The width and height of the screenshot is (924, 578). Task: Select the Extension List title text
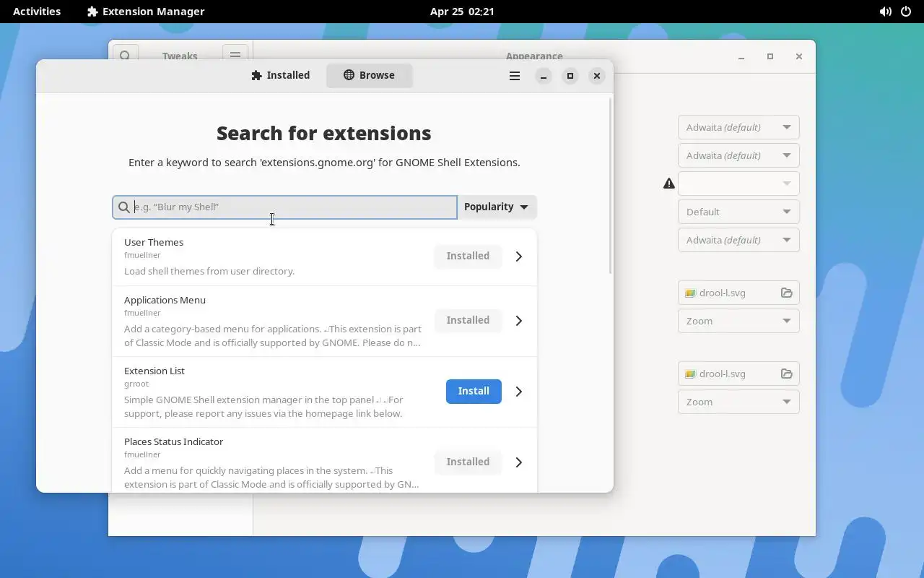click(154, 371)
